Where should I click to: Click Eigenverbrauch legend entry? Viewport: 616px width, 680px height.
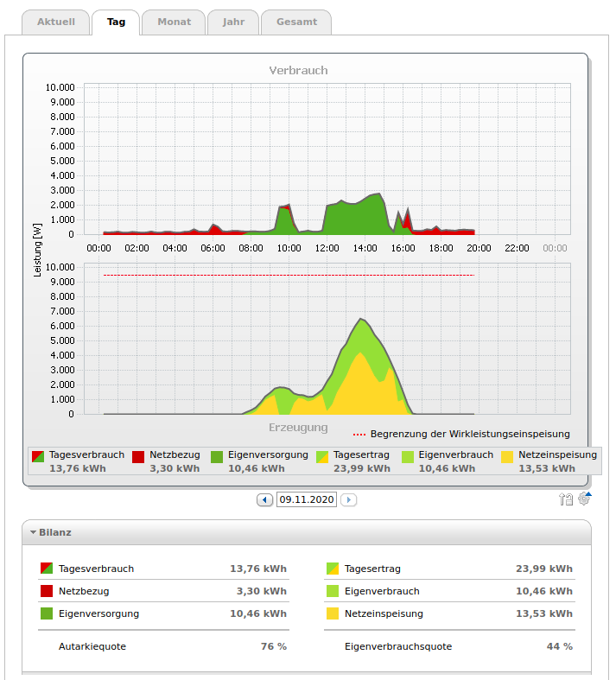455,454
